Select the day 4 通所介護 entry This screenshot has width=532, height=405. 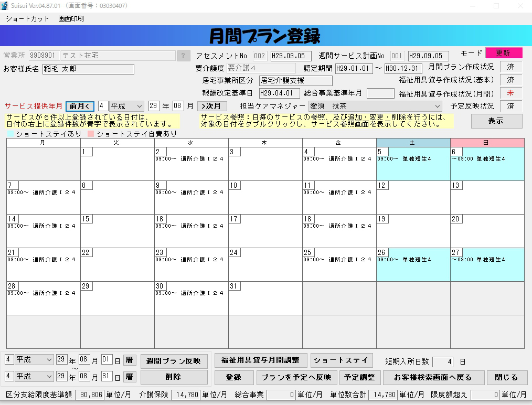tap(337, 159)
